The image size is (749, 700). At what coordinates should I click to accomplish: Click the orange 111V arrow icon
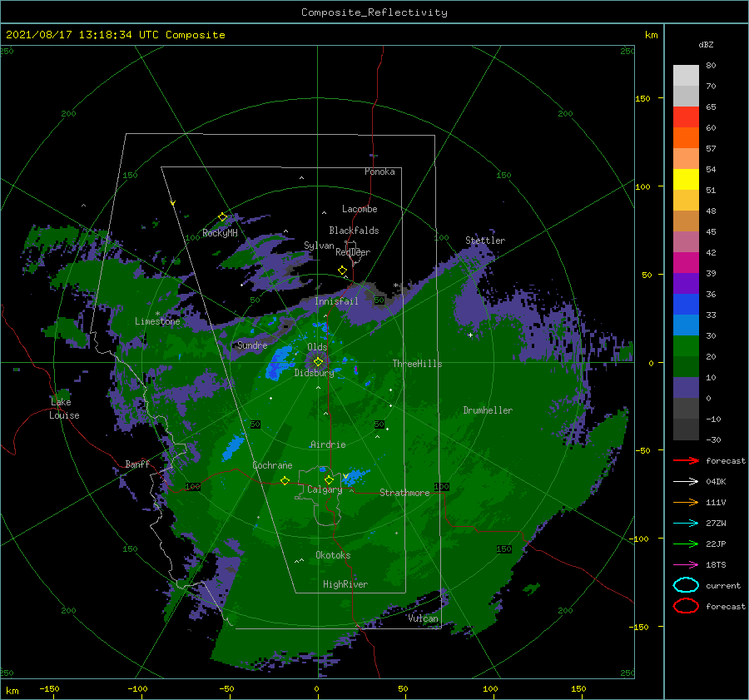coord(686,502)
